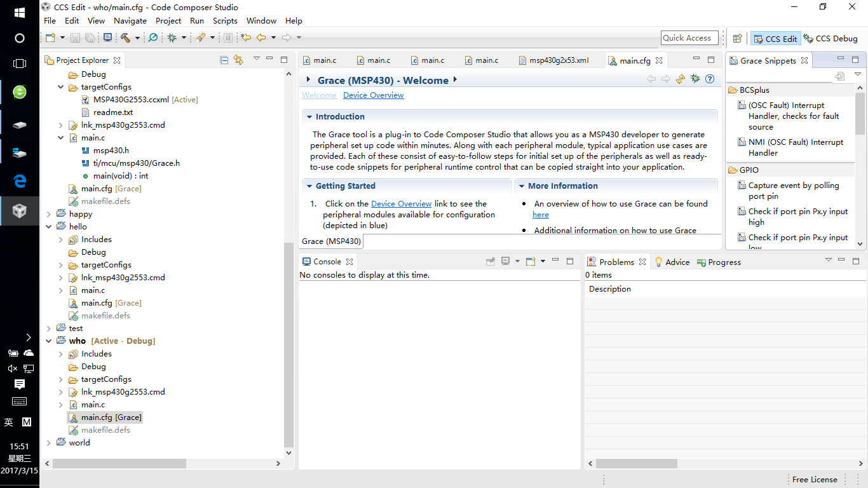Open the debug bug dropdown arrow
The width and height of the screenshot is (868, 488).
[x=184, y=38]
